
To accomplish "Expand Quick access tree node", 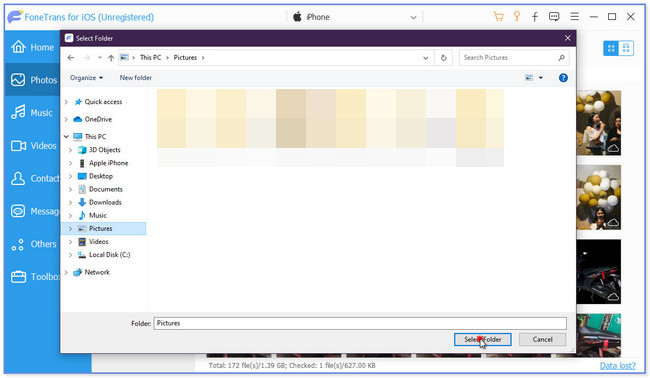I will click(x=66, y=102).
